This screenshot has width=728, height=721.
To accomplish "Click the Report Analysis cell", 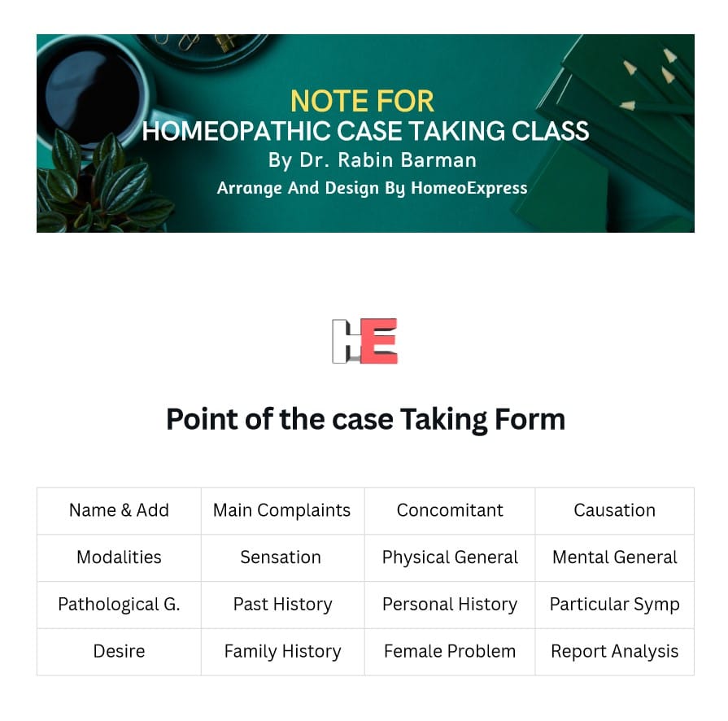I will click(x=614, y=652).
